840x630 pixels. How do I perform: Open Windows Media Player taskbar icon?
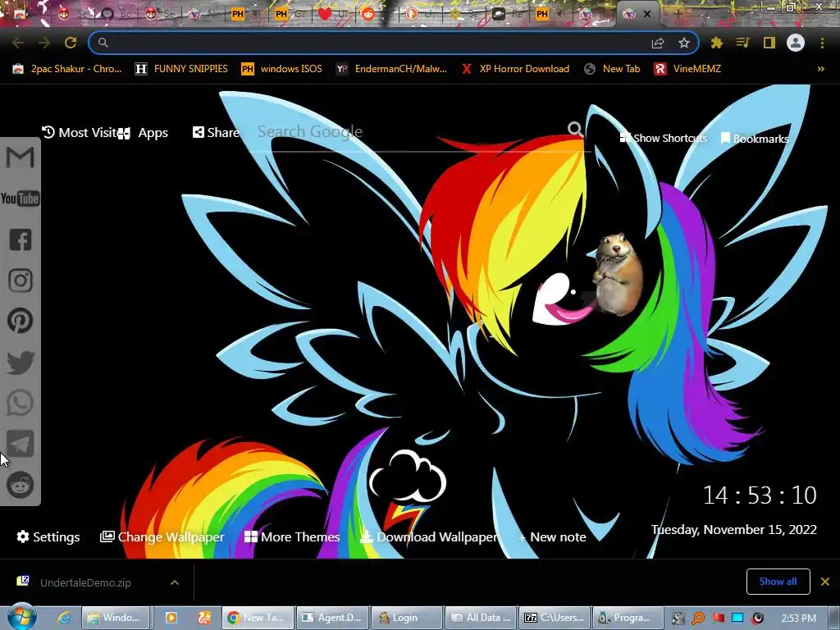coord(171,618)
